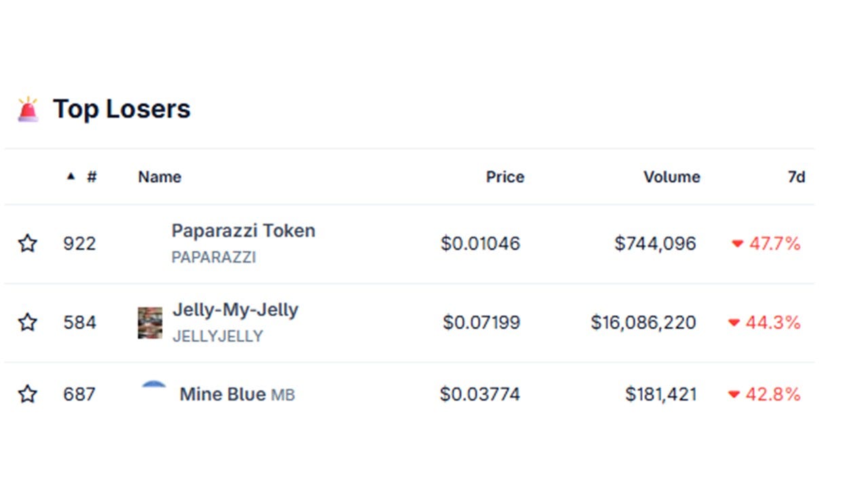
Task: Toggle the favorite star for Mine Blue
Action: coord(27,394)
